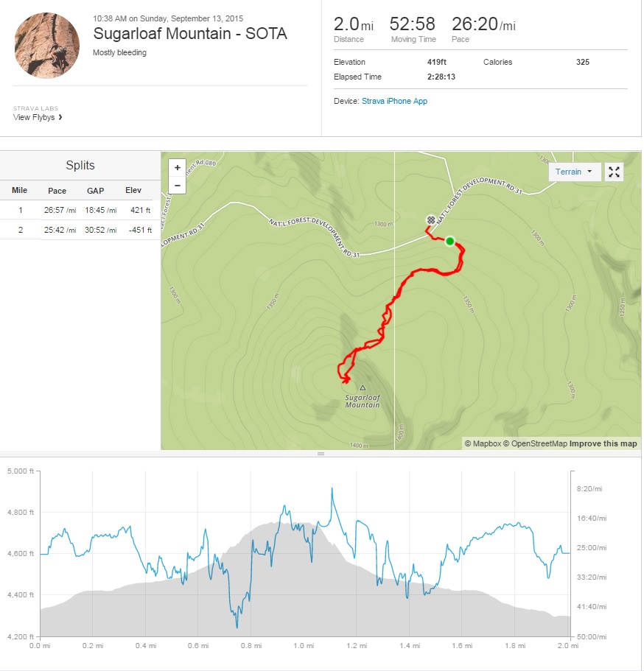Zoom in the map with plus button
This screenshot has width=644, height=671.
coord(178,168)
